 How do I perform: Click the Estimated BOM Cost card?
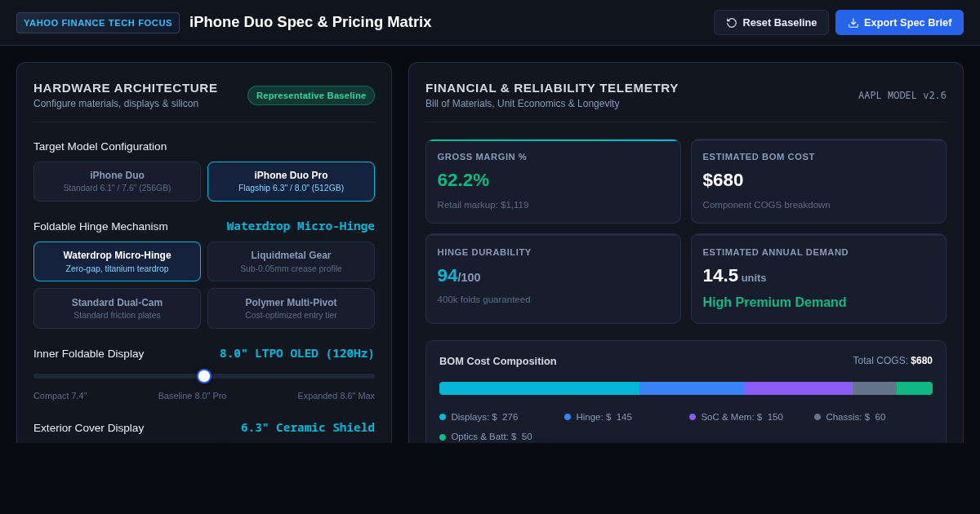[x=818, y=181]
